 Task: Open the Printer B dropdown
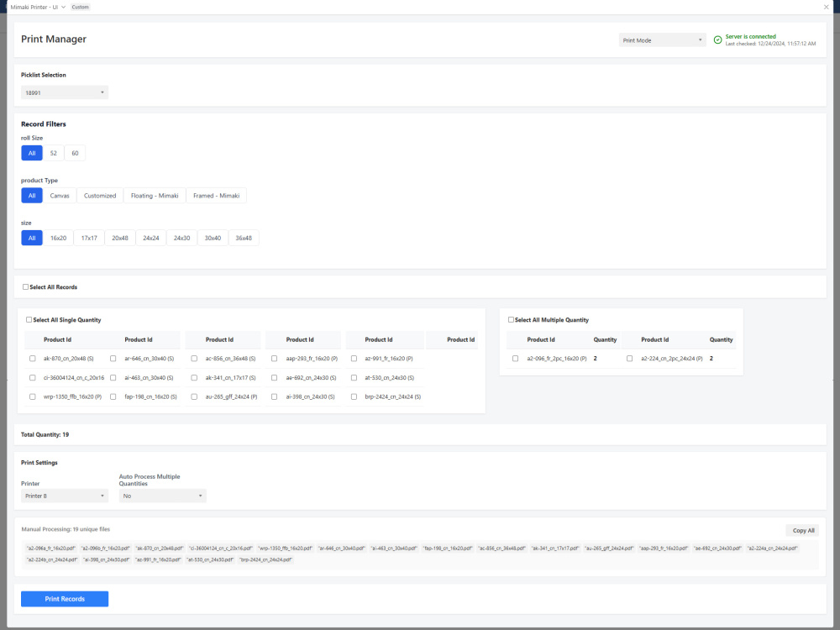(65, 496)
